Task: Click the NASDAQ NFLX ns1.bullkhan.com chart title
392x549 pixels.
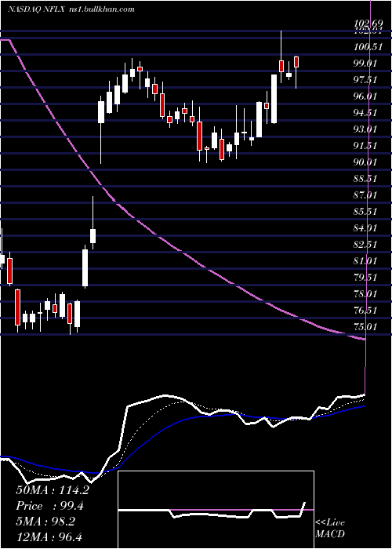Action: tap(71, 9)
